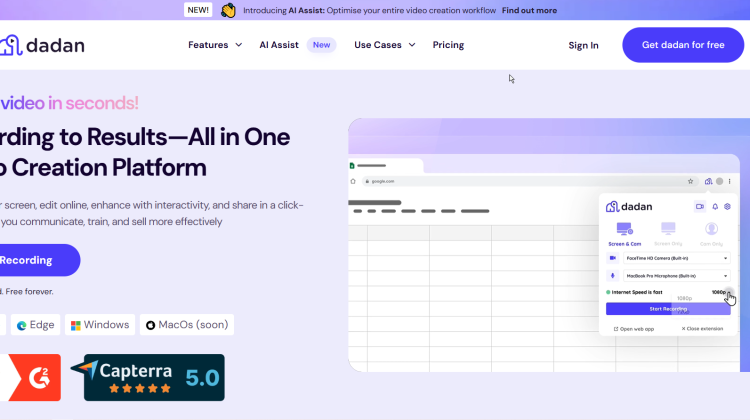Click the Apple logo icon
The image size is (750, 420).
[x=150, y=325]
